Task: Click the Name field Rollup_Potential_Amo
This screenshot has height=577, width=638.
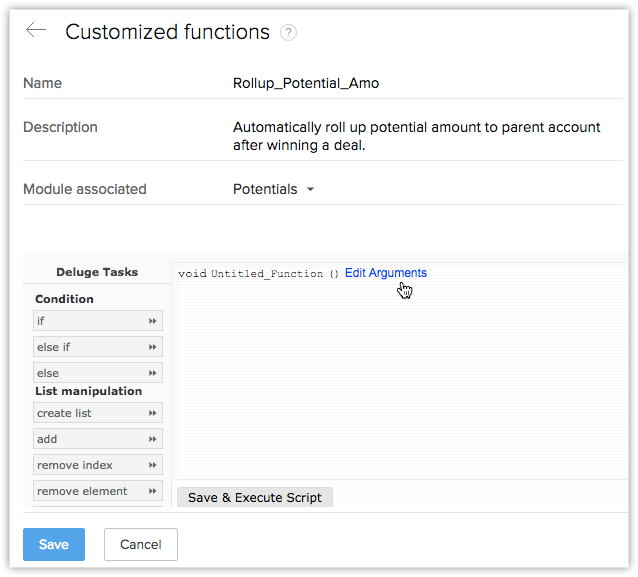Action: point(306,83)
